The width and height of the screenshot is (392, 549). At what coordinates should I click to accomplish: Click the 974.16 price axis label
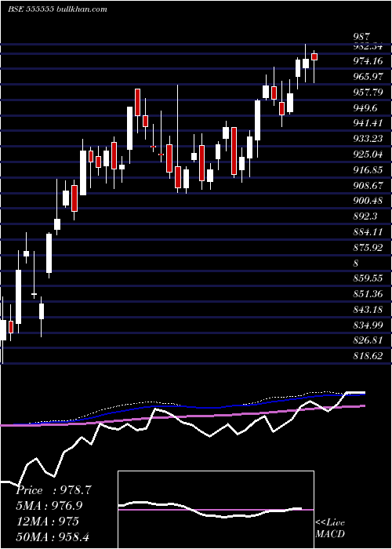pos(368,61)
